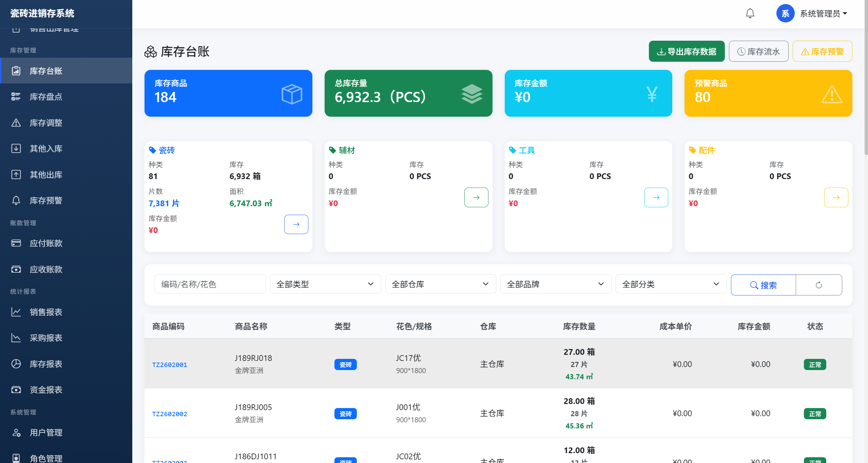
Task: Open 配件 category details arrow button
Action: point(836,197)
